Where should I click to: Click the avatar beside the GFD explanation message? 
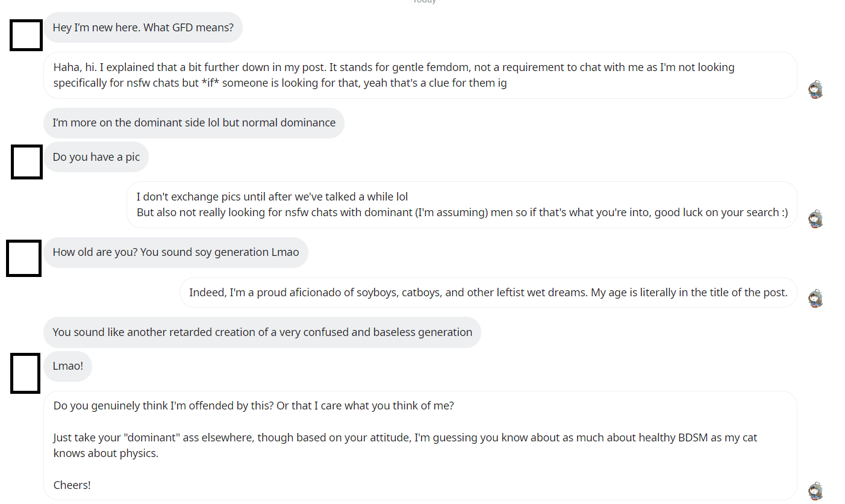pyautogui.click(x=815, y=89)
